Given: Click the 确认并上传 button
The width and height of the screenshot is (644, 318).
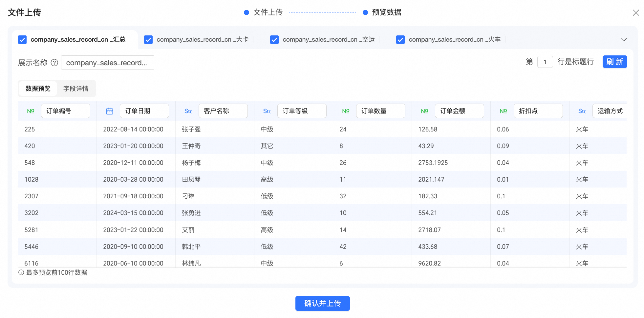Looking at the screenshot, I should (x=322, y=303).
